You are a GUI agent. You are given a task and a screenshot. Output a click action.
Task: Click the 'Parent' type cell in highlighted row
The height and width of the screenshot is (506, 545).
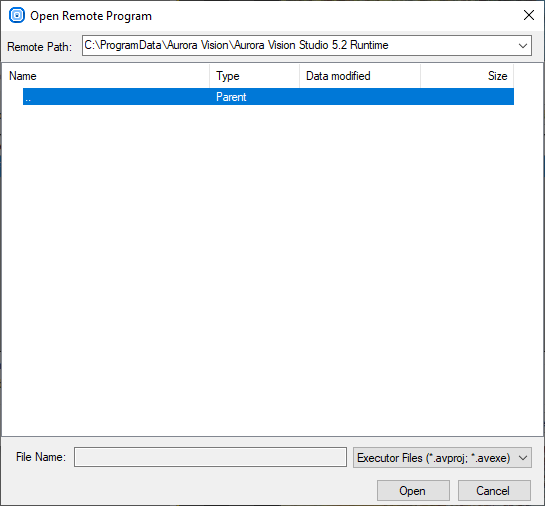pyautogui.click(x=231, y=97)
